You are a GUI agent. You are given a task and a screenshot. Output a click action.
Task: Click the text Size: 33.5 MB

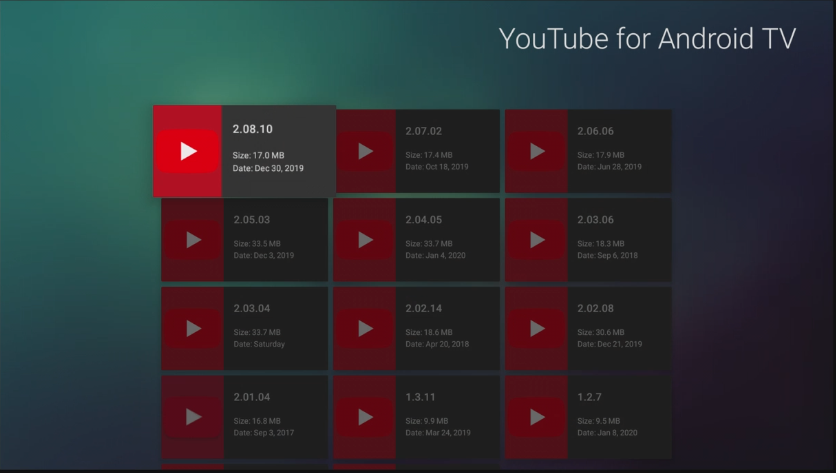pos(257,243)
